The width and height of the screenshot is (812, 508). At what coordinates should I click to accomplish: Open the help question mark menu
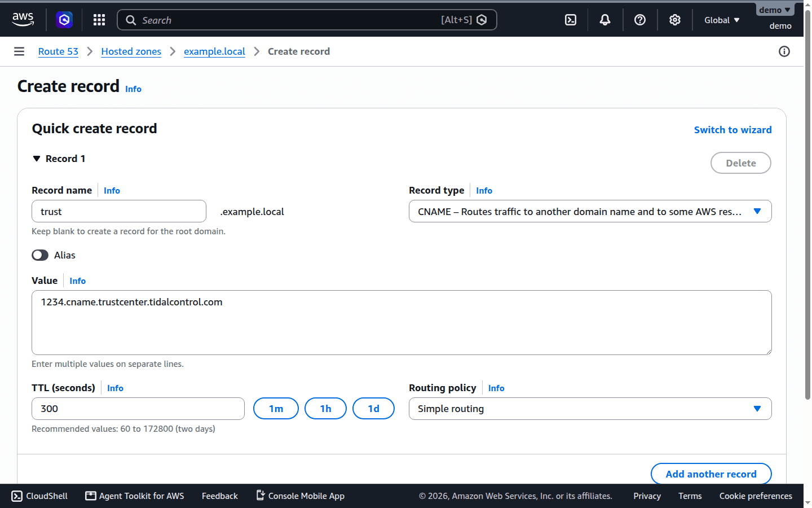pyautogui.click(x=640, y=20)
